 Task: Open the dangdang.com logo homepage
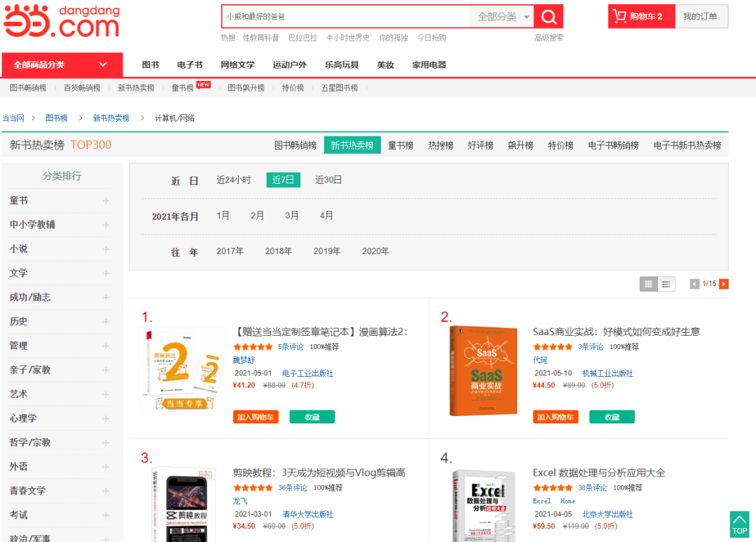(x=62, y=21)
